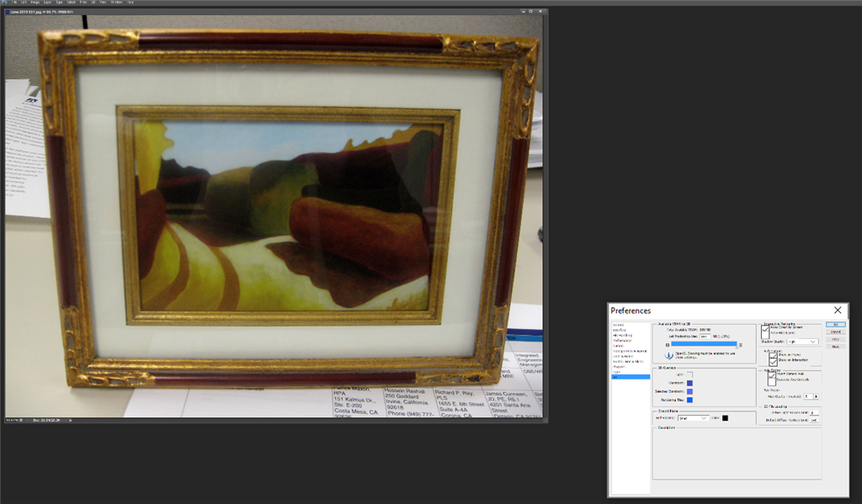Select Plug-ins in Preferences category list

619,367
